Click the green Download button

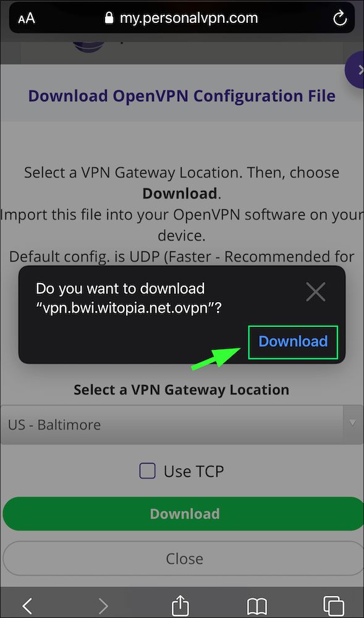point(184,514)
